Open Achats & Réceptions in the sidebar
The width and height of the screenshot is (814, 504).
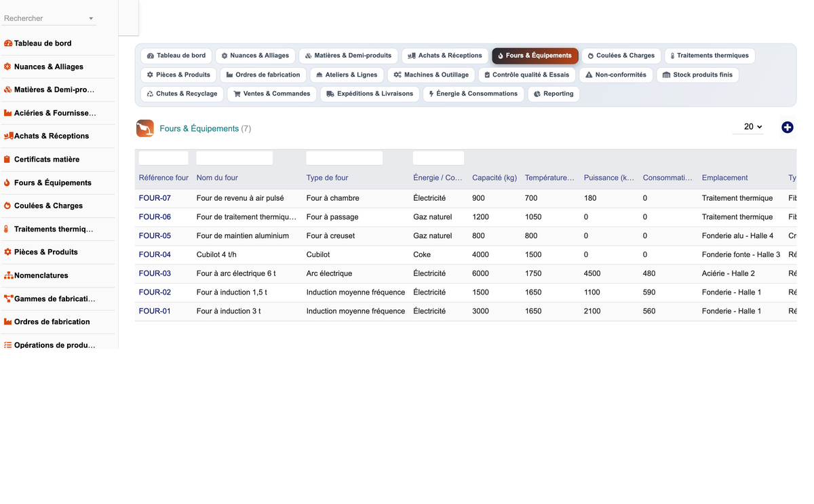(52, 136)
